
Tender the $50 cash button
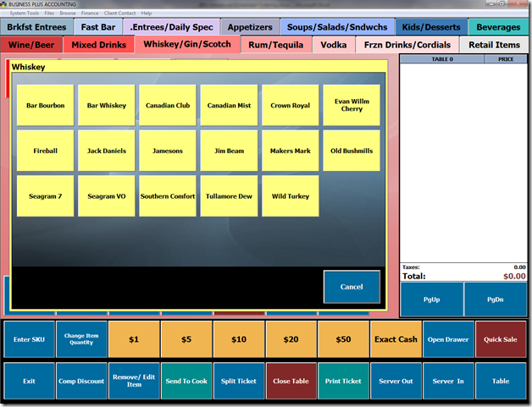coord(343,339)
